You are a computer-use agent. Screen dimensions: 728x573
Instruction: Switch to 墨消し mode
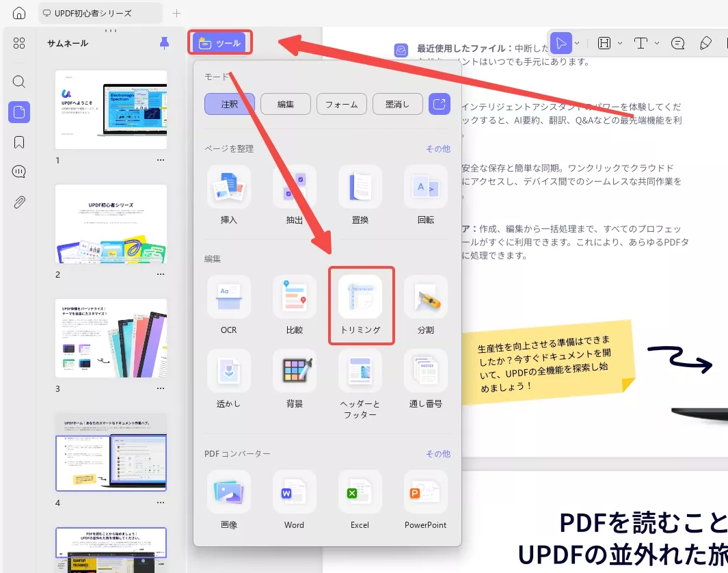click(x=397, y=104)
